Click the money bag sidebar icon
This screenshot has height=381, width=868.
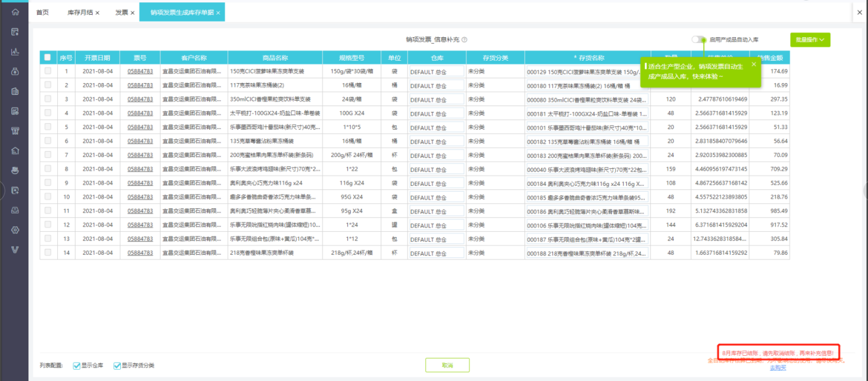[x=15, y=71]
